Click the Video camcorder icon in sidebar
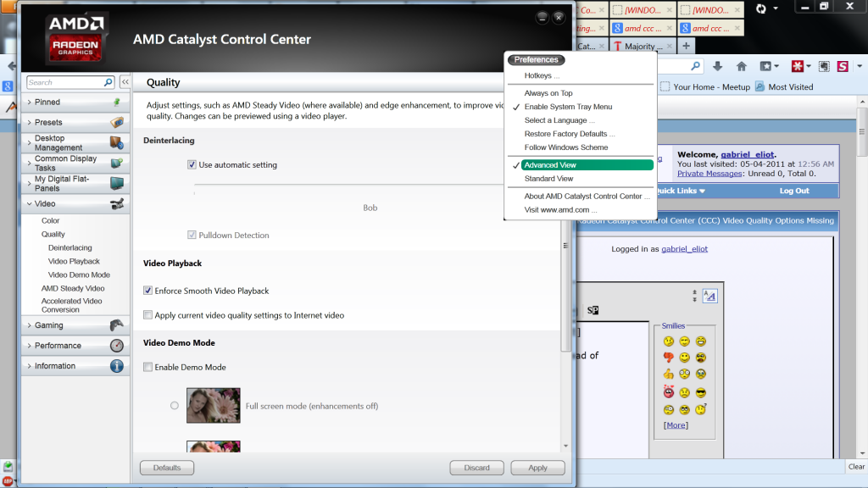 (x=117, y=204)
